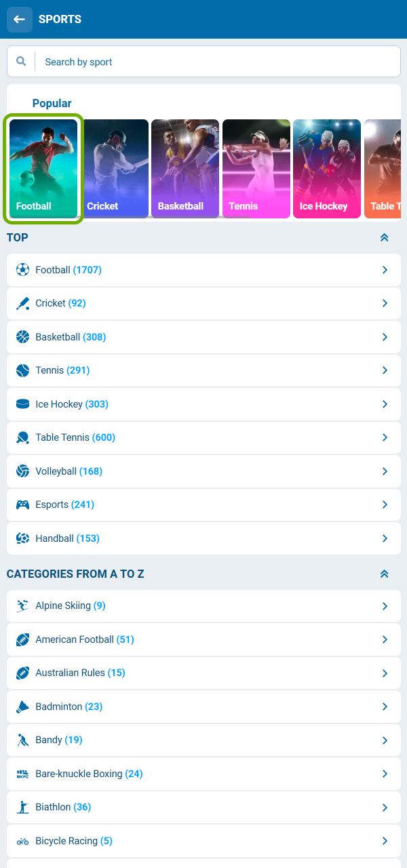Click the table tennis paddle icon

click(23, 437)
